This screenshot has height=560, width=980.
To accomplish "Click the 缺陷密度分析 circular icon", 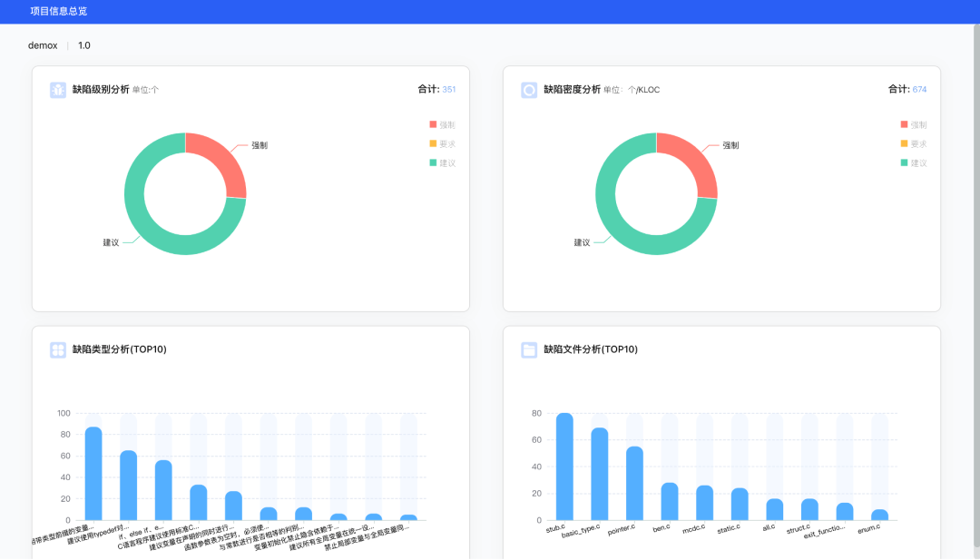I will click(x=529, y=90).
